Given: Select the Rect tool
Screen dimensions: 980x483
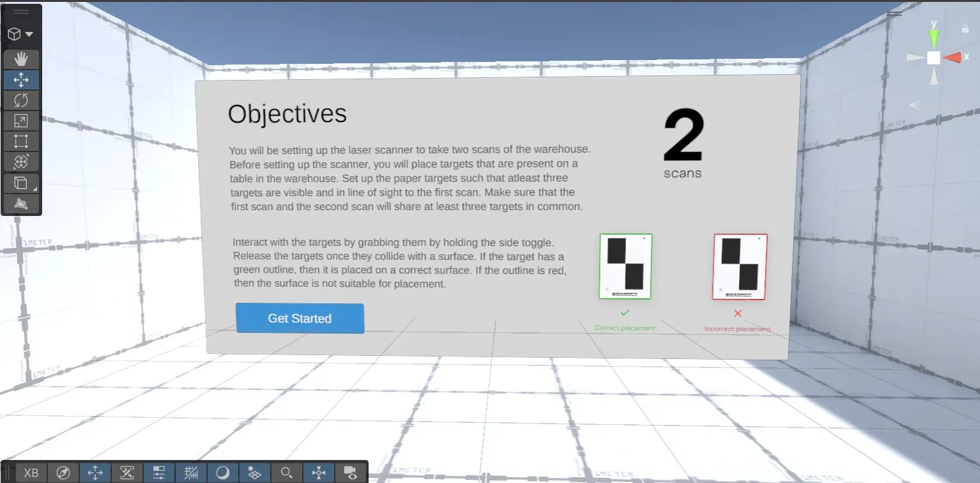Looking at the screenshot, I should click(21, 141).
